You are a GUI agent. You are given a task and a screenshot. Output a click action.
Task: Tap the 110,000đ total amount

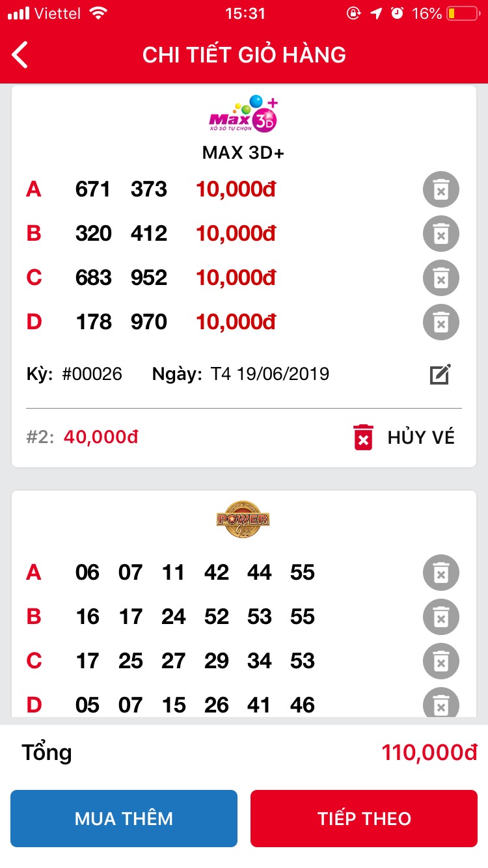click(x=429, y=753)
